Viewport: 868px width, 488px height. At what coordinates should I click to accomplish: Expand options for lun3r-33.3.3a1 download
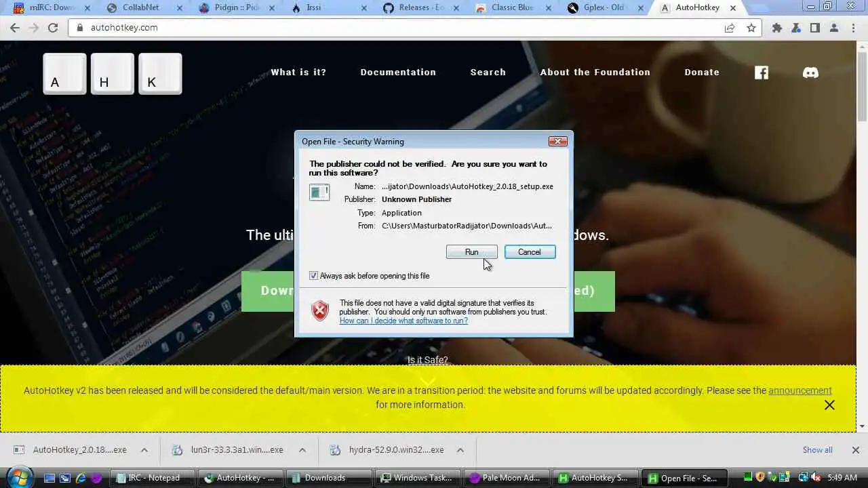302,450
